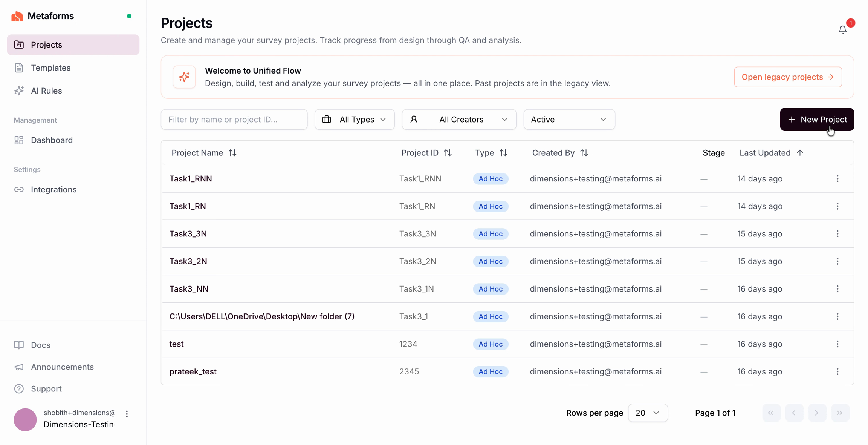The height and width of the screenshot is (445, 868).
Task: Open three-dot menu for prateek_test row
Action: click(837, 371)
